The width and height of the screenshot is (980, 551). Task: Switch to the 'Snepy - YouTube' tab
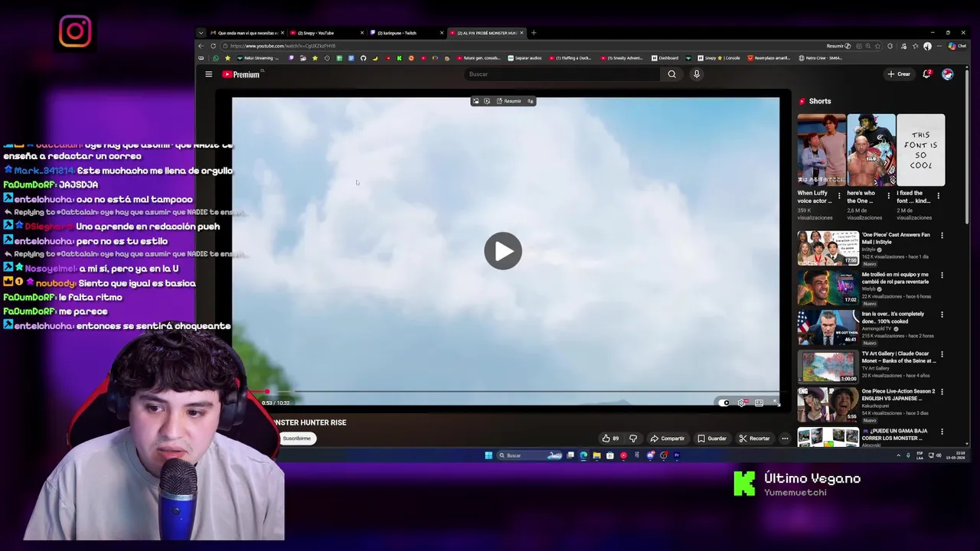326,33
